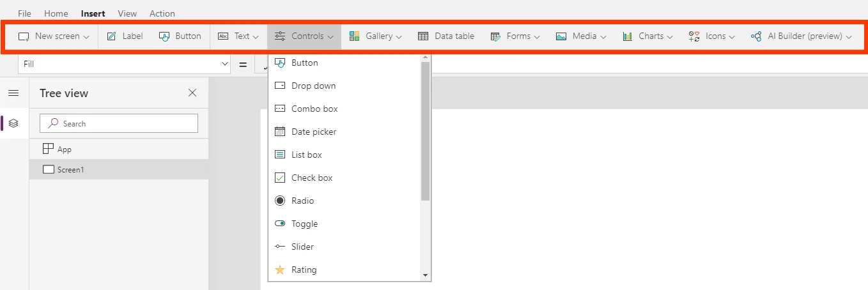Click the Data table icon
The image size is (868, 290).
point(423,36)
